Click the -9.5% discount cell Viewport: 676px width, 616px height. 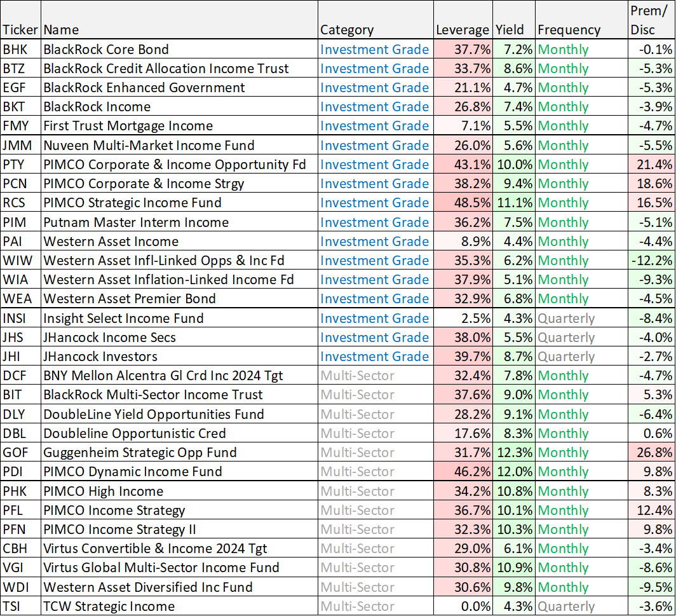(651, 587)
